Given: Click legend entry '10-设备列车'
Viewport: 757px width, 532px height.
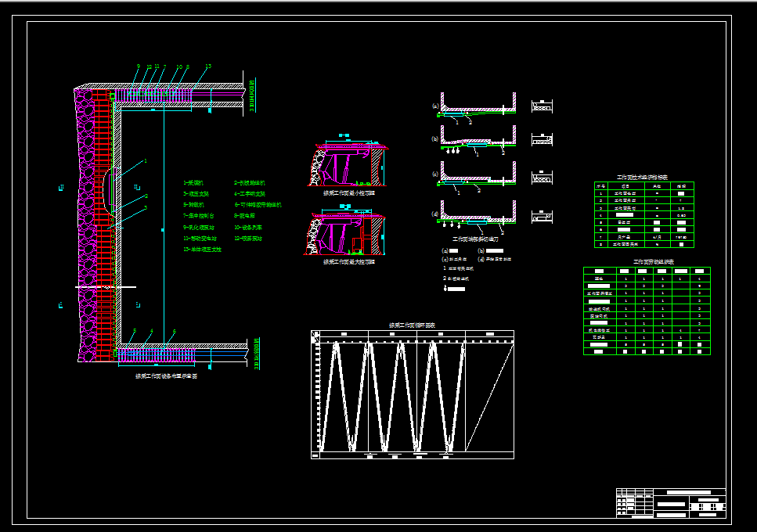Looking at the screenshot, I should pos(248,227).
